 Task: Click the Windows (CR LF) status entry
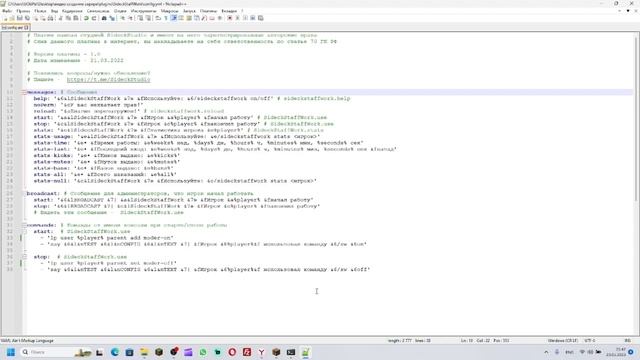click(562, 340)
